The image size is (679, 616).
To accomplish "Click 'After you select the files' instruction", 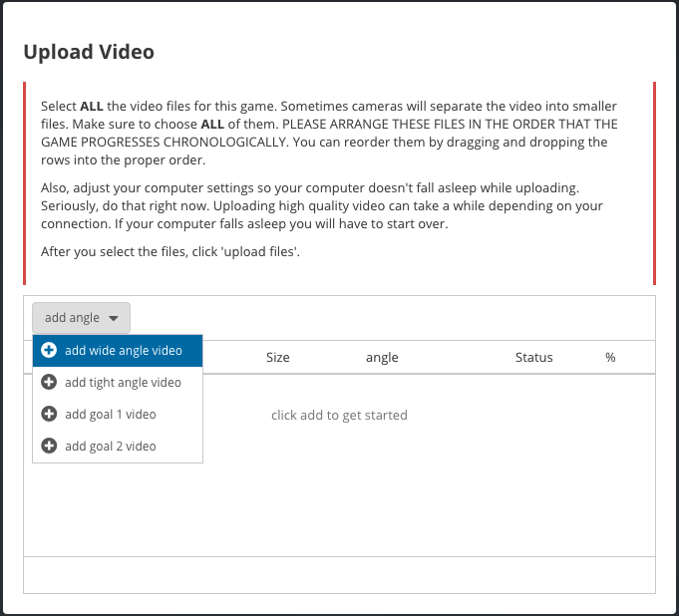I will pyautogui.click(x=170, y=252).
